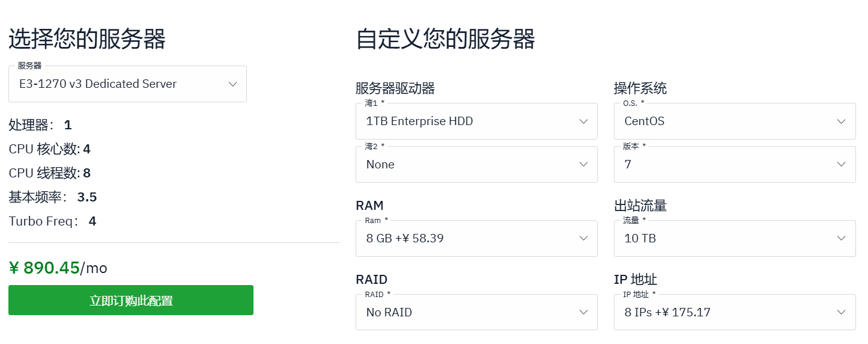
Task: Click the chevron arrow in the O.S. field
Action: (842, 121)
